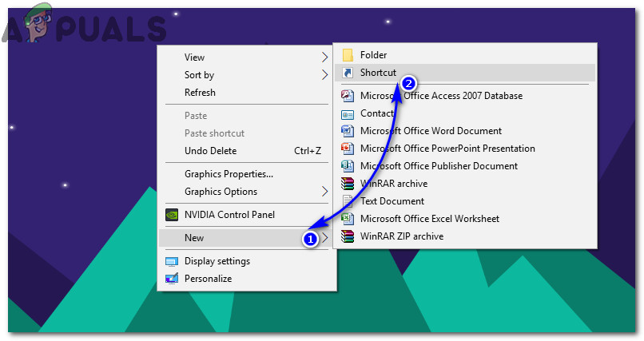This screenshot has height=341, width=644.
Task: Create Microsoft Office PowerPoint Presentation
Action: coord(465,149)
